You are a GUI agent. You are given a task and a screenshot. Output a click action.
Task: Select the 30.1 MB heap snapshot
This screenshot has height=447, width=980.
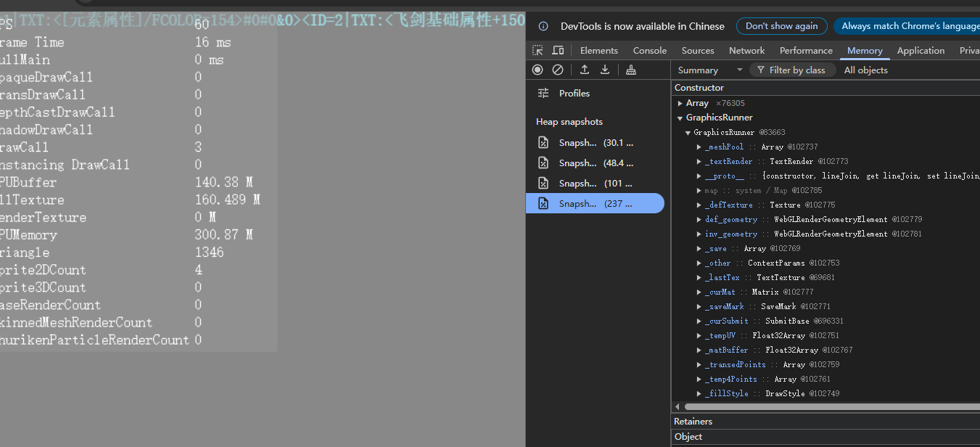(x=595, y=143)
